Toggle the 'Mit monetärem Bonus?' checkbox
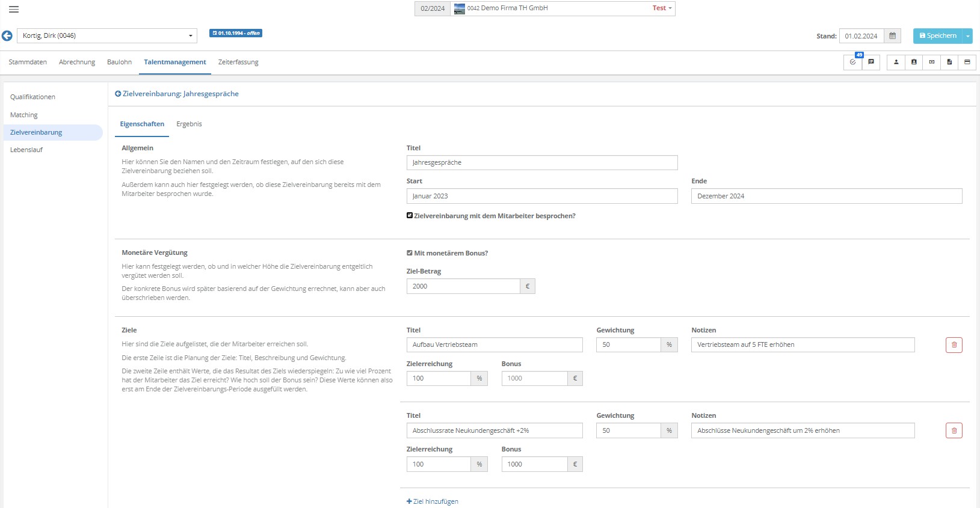Screen dimensions: 980x508 (410, 253)
